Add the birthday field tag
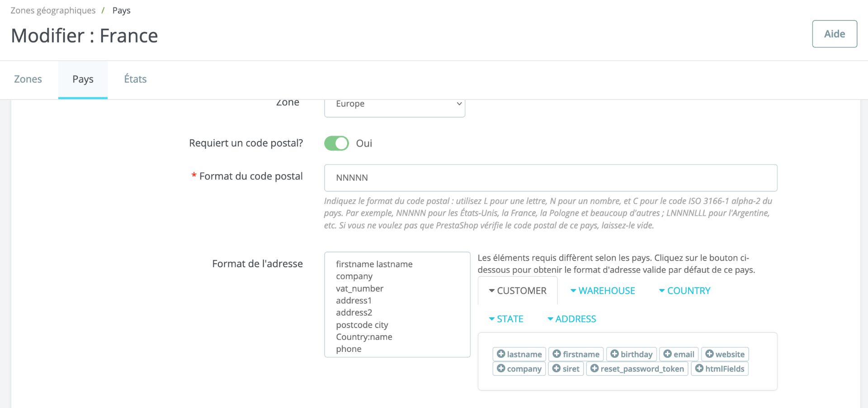The height and width of the screenshot is (408, 868). click(x=632, y=354)
